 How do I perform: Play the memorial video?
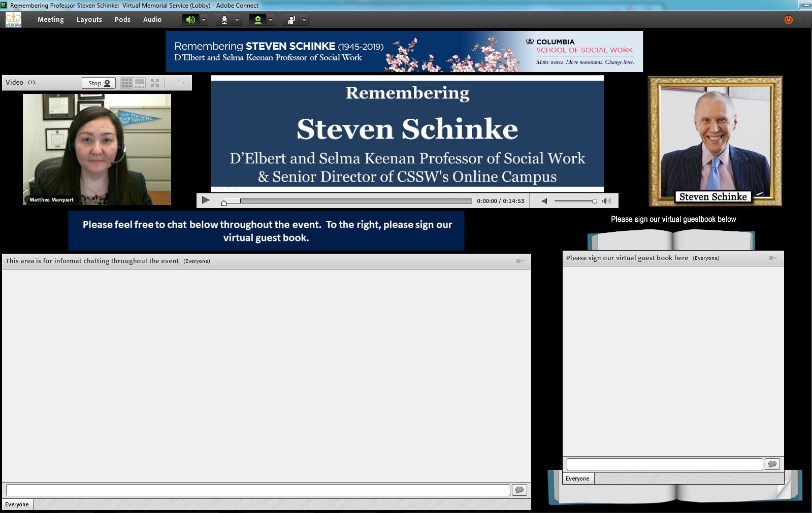tap(205, 200)
